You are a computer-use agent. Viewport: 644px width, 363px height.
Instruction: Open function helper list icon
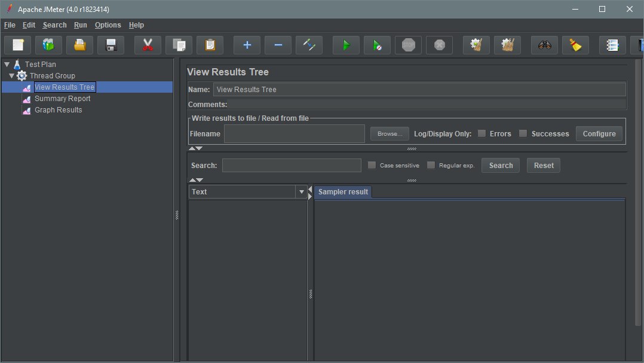pyautogui.click(x=612, y=45)
